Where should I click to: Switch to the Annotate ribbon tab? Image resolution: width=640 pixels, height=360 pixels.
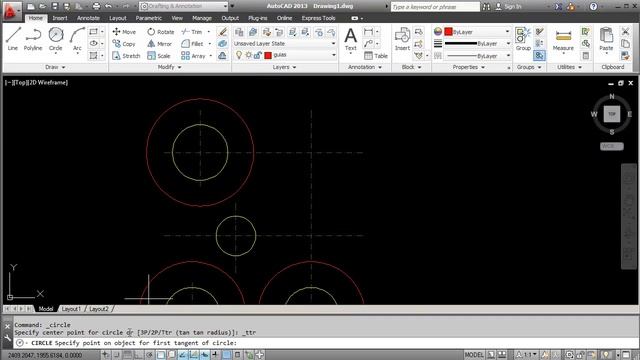(x=88, y=18)
